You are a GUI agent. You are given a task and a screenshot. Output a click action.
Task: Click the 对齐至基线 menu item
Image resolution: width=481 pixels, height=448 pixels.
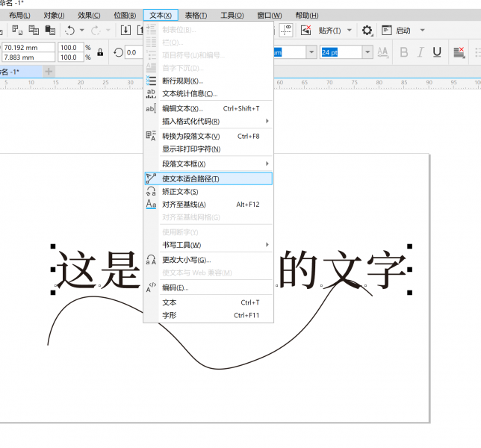[x=184, y=205]
